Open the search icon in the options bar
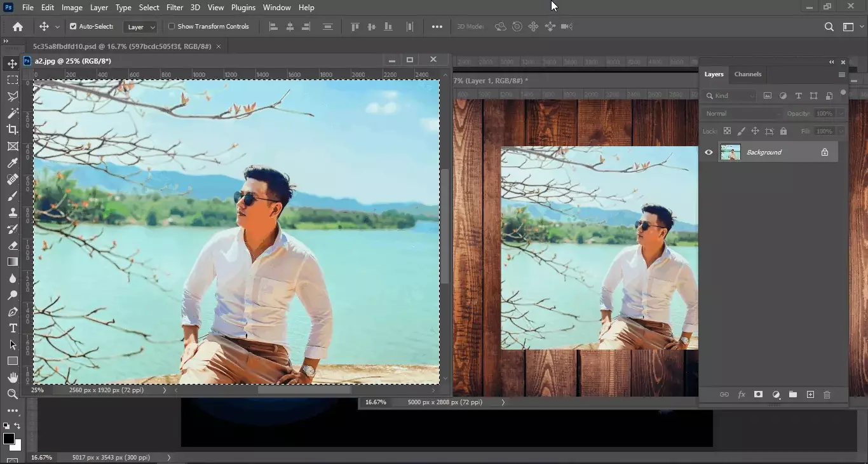Screen dimensions: 868x464 point(829,27)
